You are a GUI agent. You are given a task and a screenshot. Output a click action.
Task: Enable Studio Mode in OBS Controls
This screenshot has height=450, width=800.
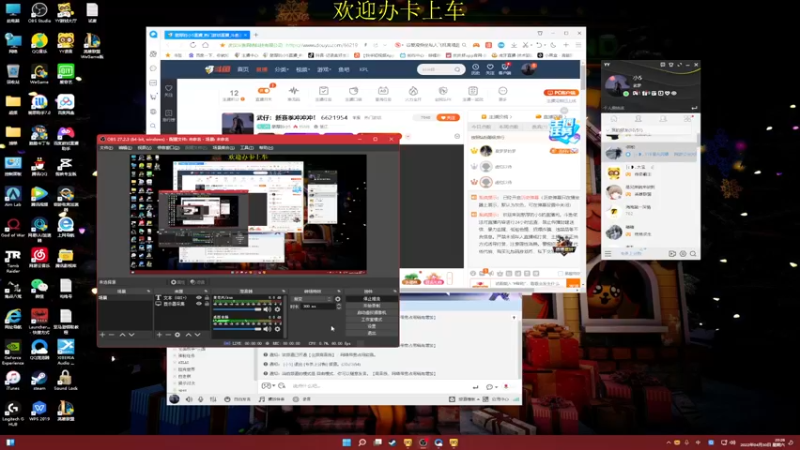[371, 319]
